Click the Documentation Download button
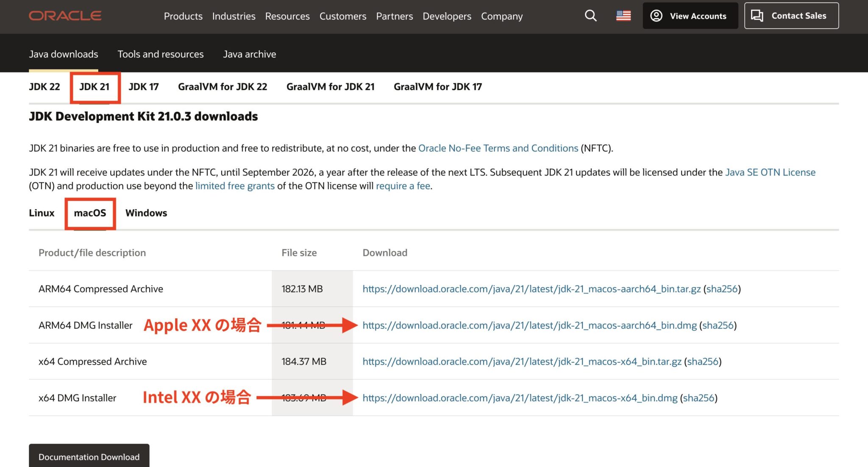 pyautogui.click(x=89, y=457)
